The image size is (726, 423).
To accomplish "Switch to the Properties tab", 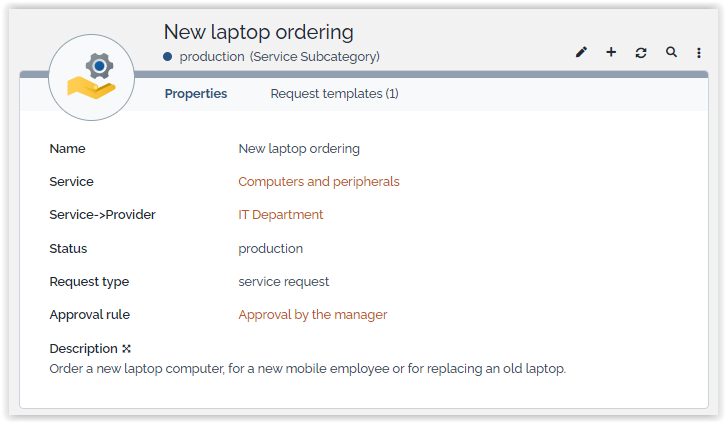I will tap(196, 94).
